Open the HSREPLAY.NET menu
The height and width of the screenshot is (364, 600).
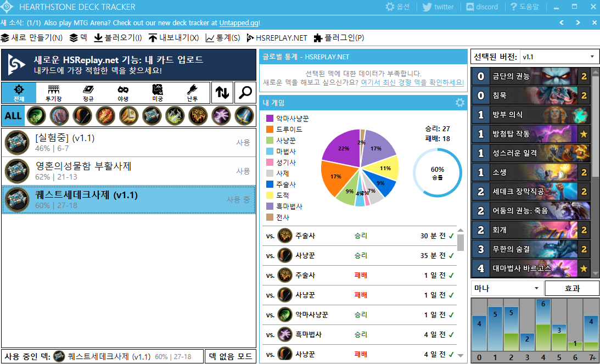277,37
